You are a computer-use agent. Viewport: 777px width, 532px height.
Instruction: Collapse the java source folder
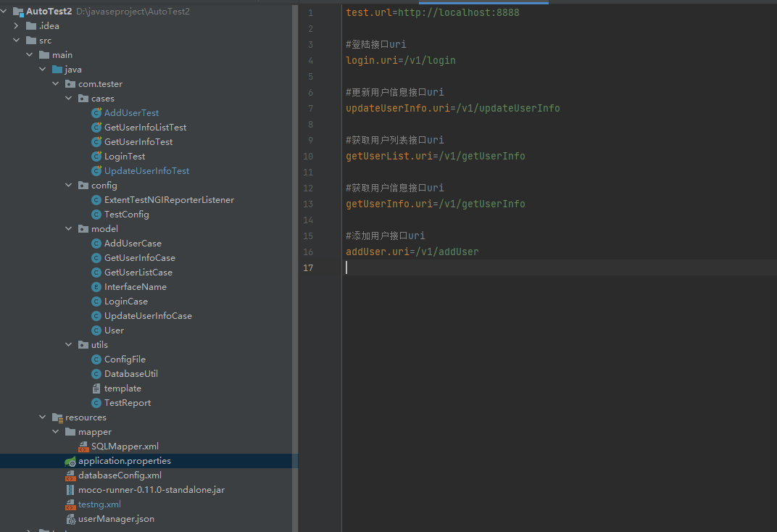pyautogui.click(x=43, y=70)
